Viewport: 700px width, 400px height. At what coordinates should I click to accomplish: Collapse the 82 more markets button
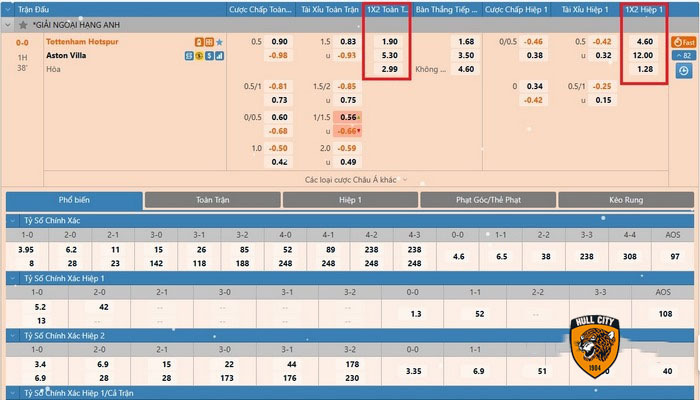coord(684,56)
